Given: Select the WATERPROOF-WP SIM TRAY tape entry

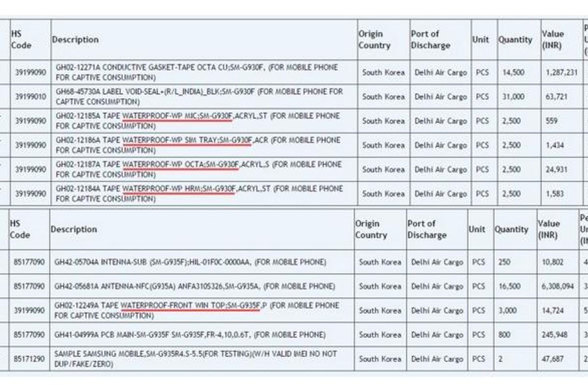Looking at the screenshot, I should point(197,145).
